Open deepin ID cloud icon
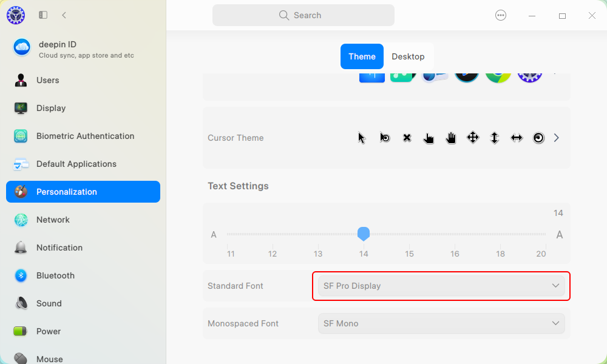The height and width of the screenshot is (364, 607). point(22,47)
